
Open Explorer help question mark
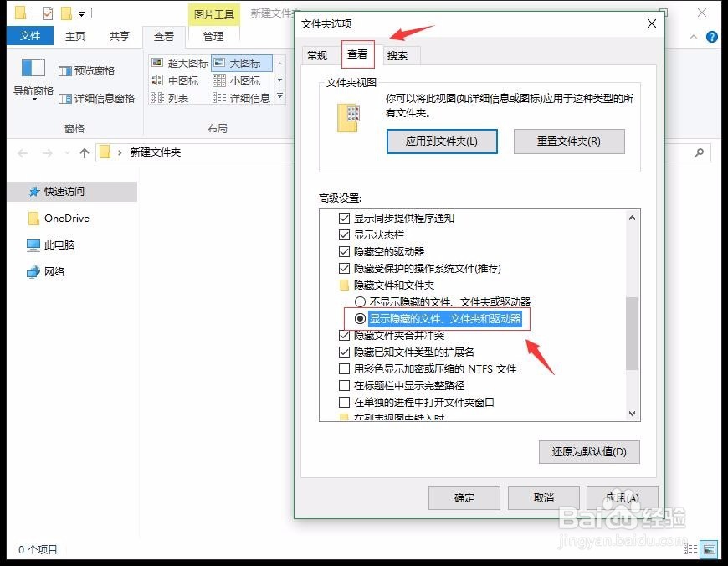pos(712,37)
